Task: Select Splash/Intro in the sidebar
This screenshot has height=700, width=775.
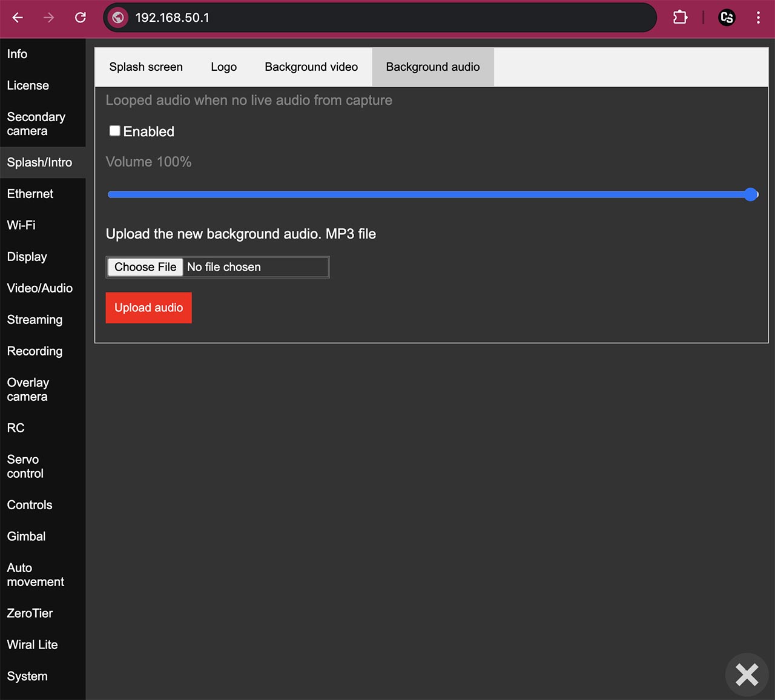Action: [x=42, y=162]
